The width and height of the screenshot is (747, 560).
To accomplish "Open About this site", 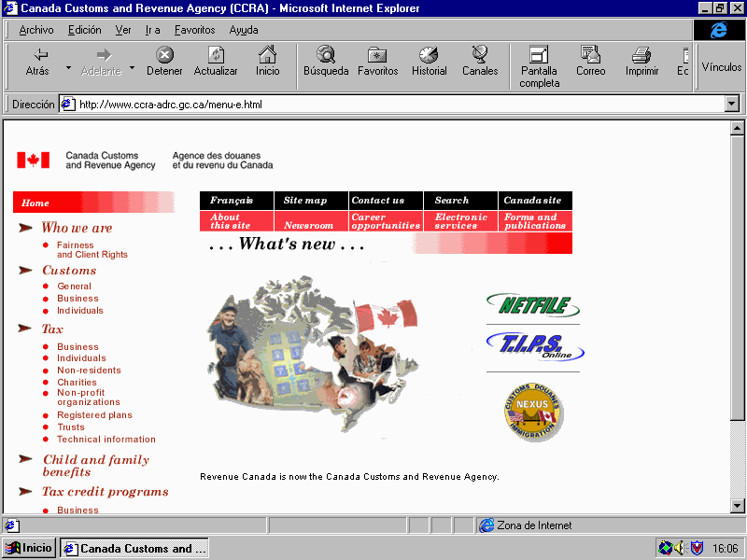I will (237, 221).
